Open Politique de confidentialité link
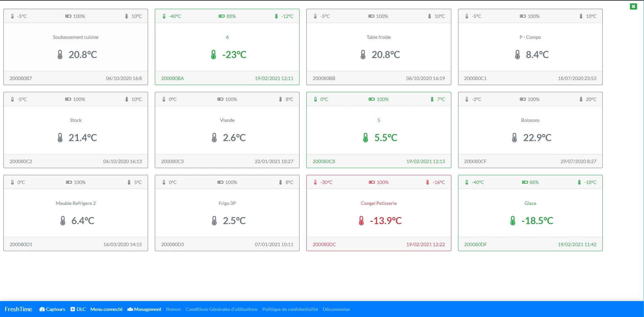Screen dimensions: 644x317 pos(290,309)
